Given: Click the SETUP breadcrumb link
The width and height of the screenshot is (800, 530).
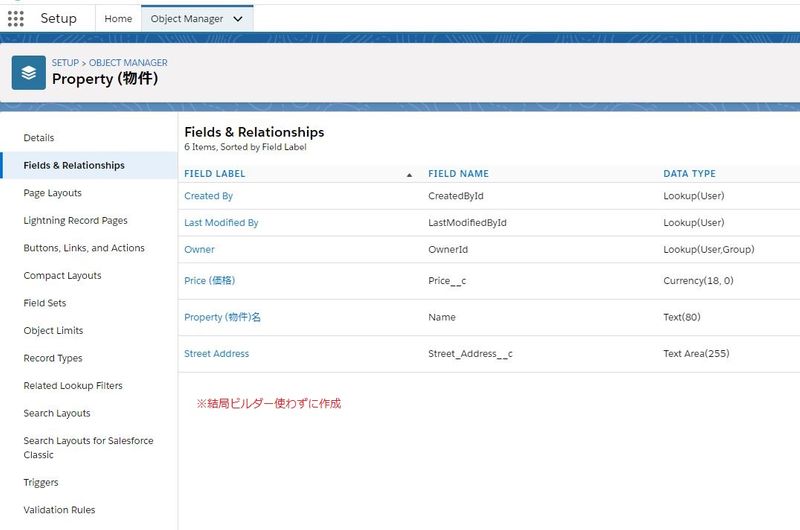Looking at the screenshot, I should pyautogui.click(x=65, y=63).
